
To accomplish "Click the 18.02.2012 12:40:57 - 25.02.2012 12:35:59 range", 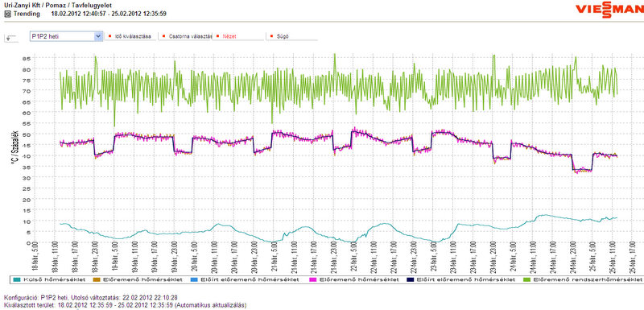I will point(109,14).
